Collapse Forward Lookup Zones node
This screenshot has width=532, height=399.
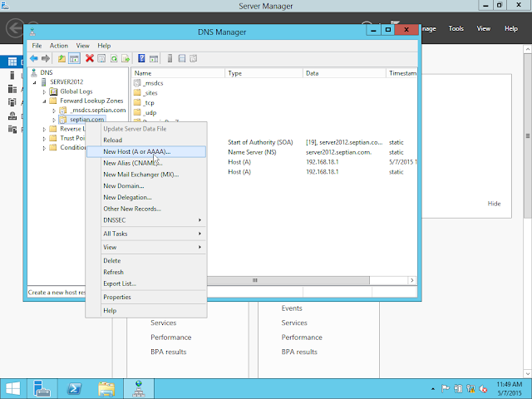[44, 101]
